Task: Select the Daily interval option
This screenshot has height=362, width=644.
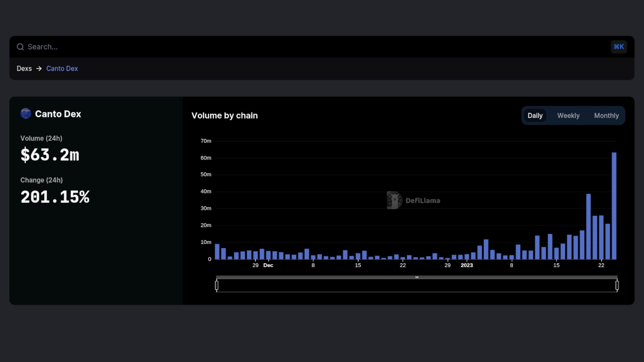Action: point(535,116)
